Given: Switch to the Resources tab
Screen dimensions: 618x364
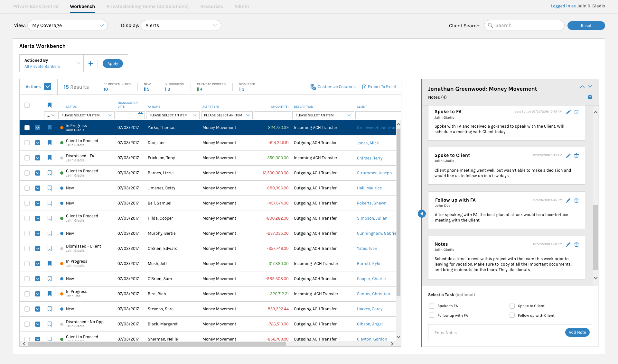Looking at the screenshot, I should [211, 6].
